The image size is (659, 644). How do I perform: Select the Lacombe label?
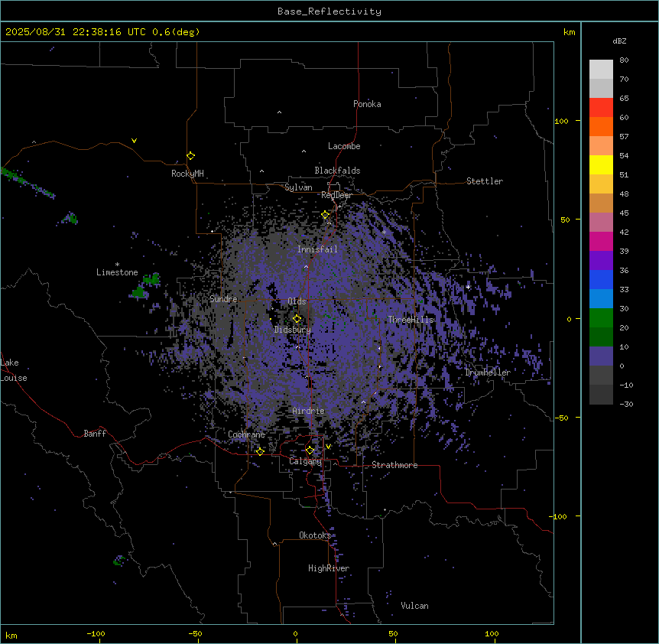click(344, 146)
